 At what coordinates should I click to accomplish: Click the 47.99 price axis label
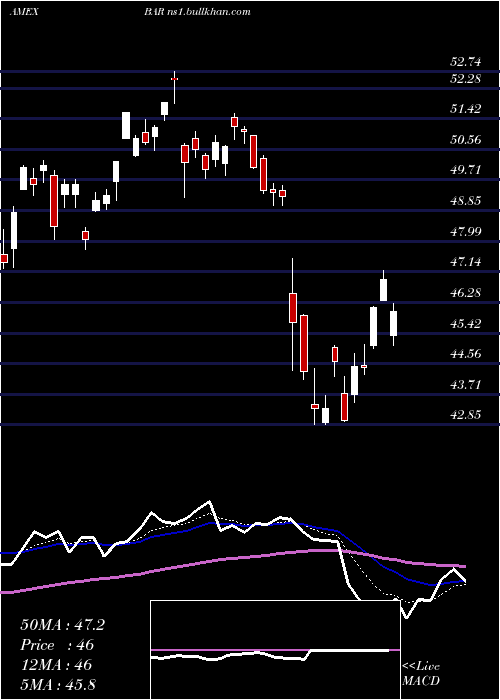point(466,231)
